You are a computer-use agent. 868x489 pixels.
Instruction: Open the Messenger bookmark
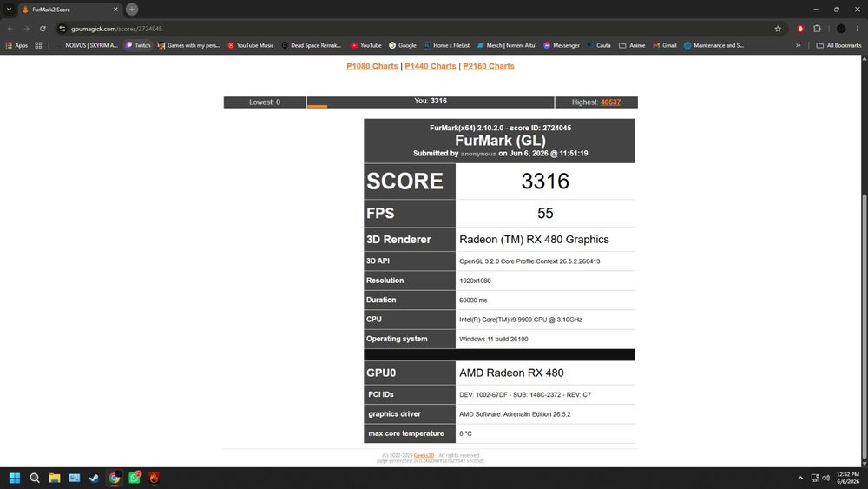(562, 45)
